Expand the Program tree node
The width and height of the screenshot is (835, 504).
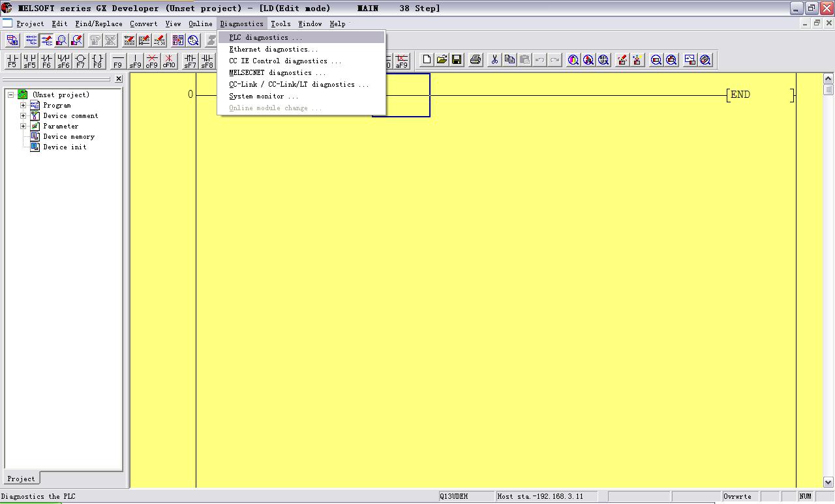point(23,105)
